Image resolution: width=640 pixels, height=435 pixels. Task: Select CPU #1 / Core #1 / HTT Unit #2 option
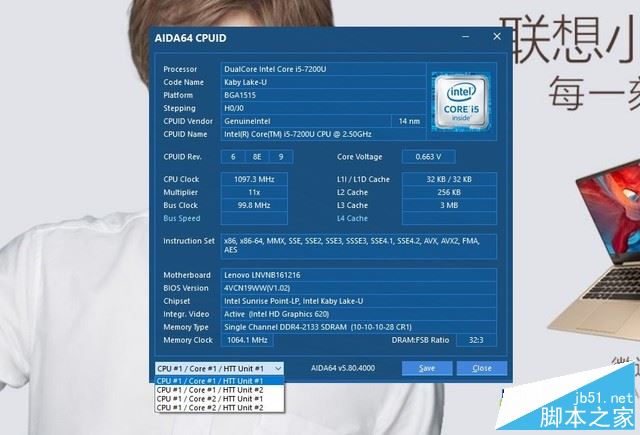[219, 390]
